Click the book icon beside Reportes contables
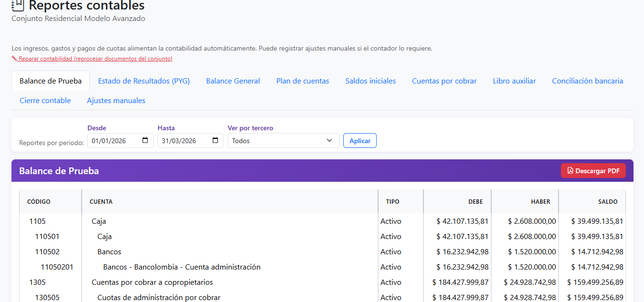The height and width of the screenshot is (302, 644). 18,5
